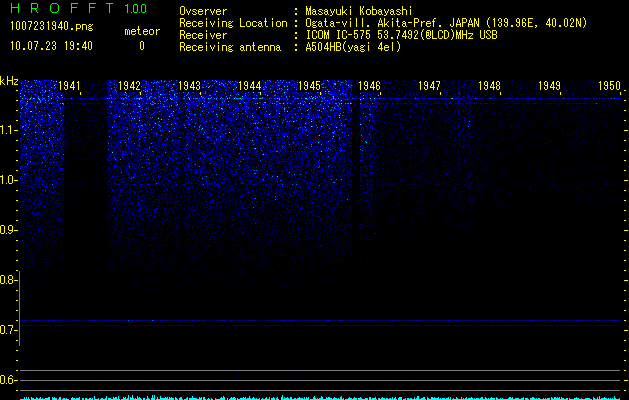Click the 1948 time marker
This screenshot has height=400, width=629.
click(489, 86)
